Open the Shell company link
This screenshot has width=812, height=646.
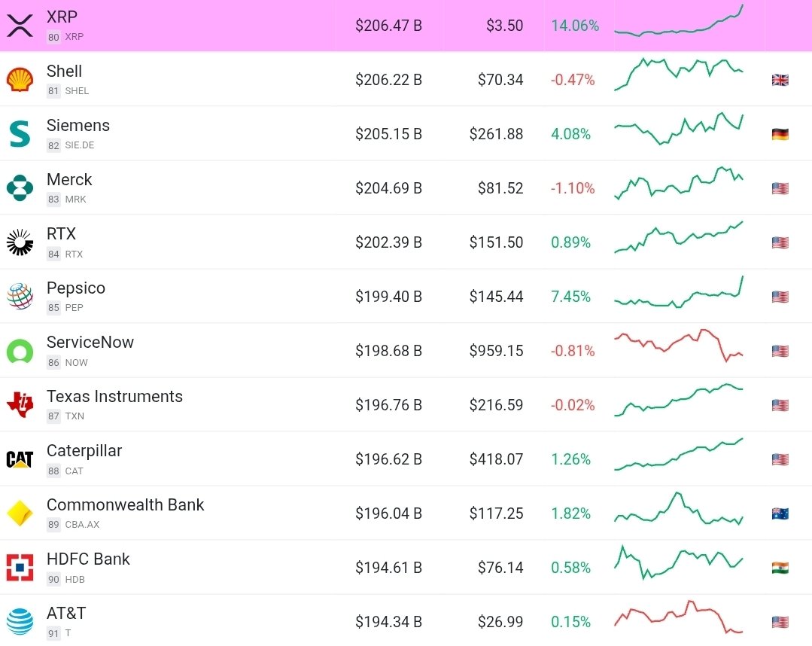[64, 71]
